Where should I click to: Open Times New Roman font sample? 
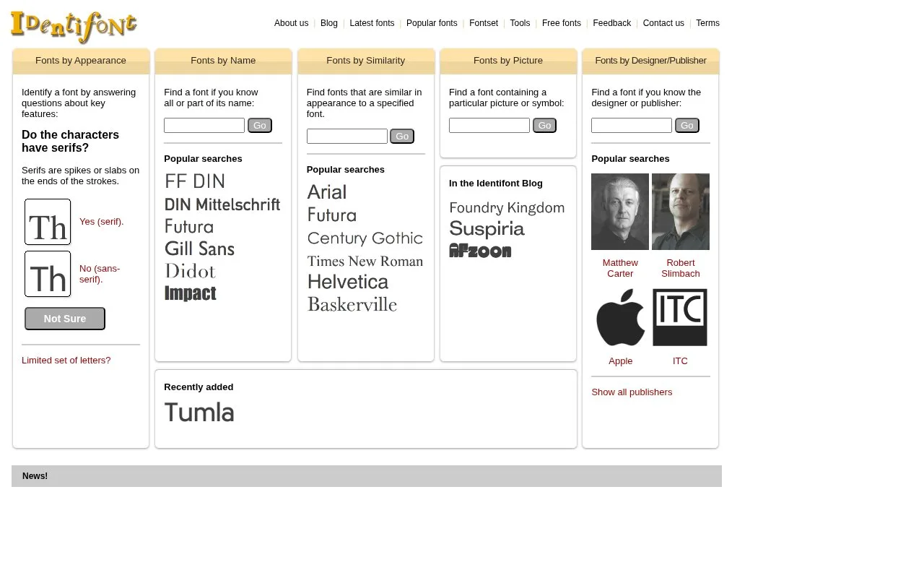click(x=365, y=262)
